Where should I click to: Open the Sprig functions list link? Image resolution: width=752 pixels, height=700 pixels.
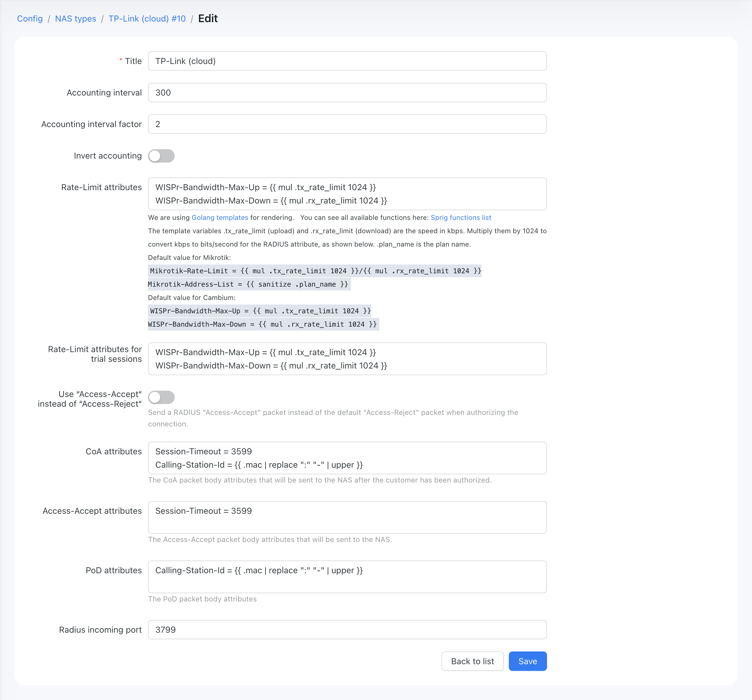point(461,217)
